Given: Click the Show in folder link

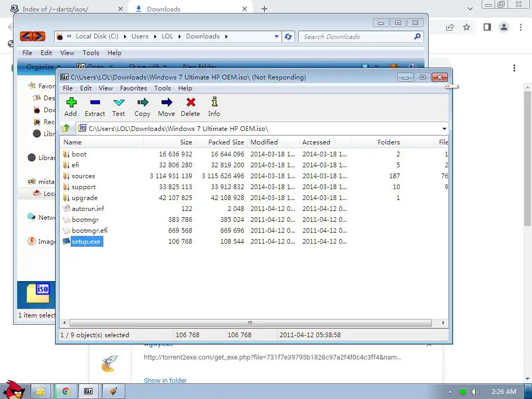Looking at the screenshot, I should [165, 380].
